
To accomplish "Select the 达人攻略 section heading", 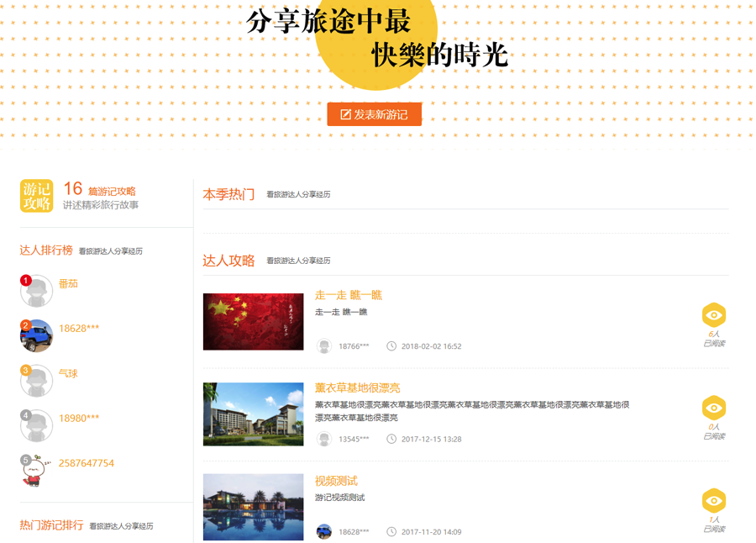I will [x=228, y=261].
